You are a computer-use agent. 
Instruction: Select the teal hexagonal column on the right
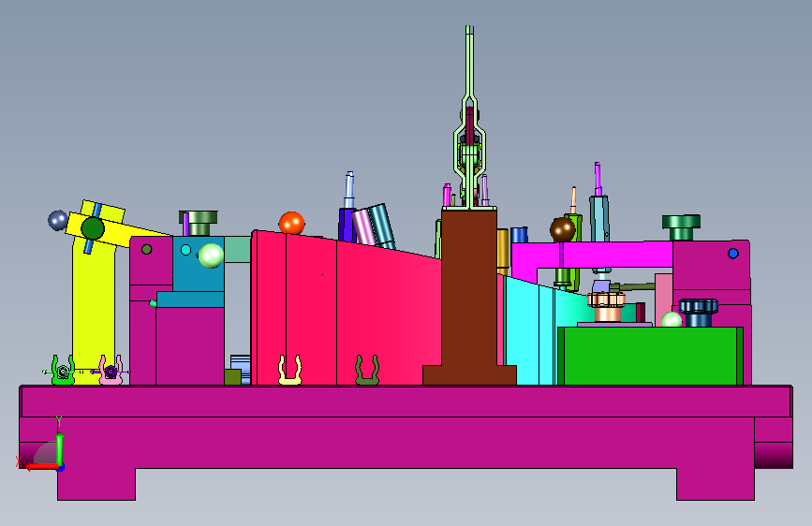point(599,218)
